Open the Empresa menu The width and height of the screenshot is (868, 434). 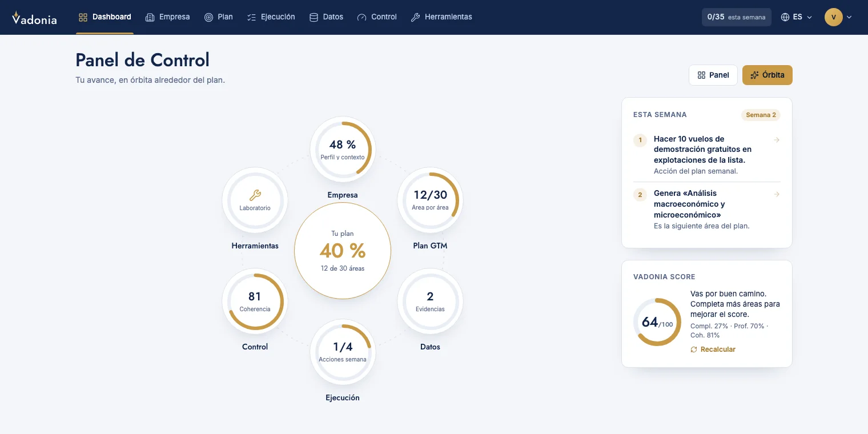click(167, 17)
